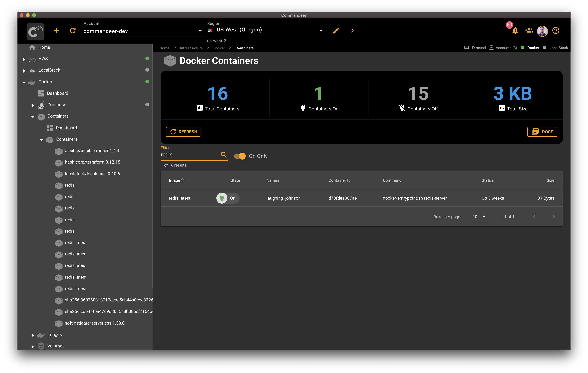The width and height of the screenshot is (588, 373).
Task: Click Infrastructure breadcrumb link
Action: (191, 48)
